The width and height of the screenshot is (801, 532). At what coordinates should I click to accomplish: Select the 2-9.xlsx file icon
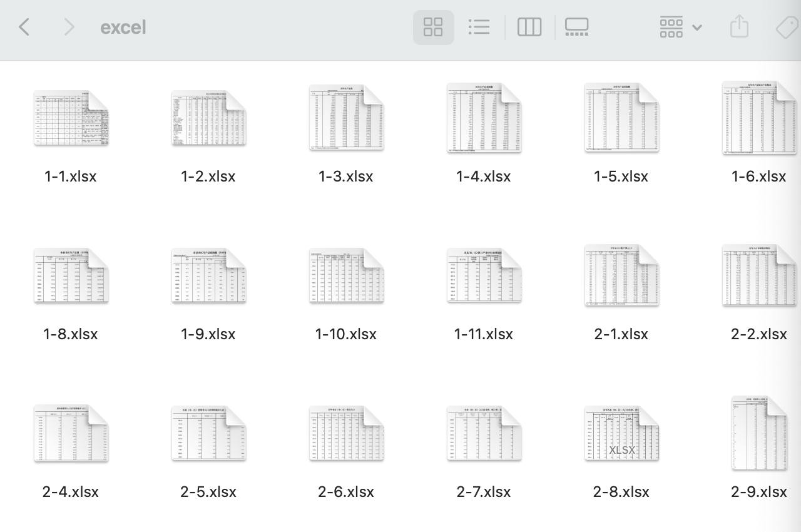(x=759, y=433)
